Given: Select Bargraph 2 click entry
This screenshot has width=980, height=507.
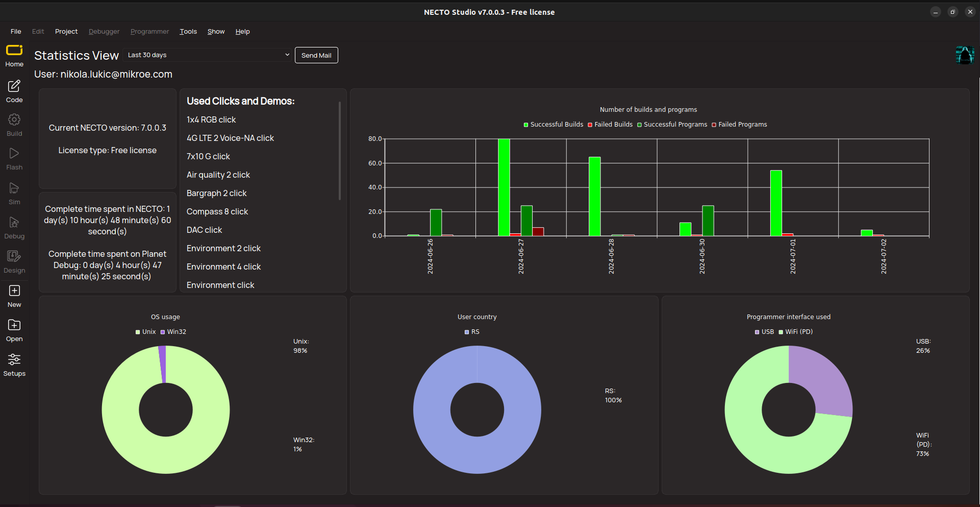Looking at the screenshot, I should (216, 193).
